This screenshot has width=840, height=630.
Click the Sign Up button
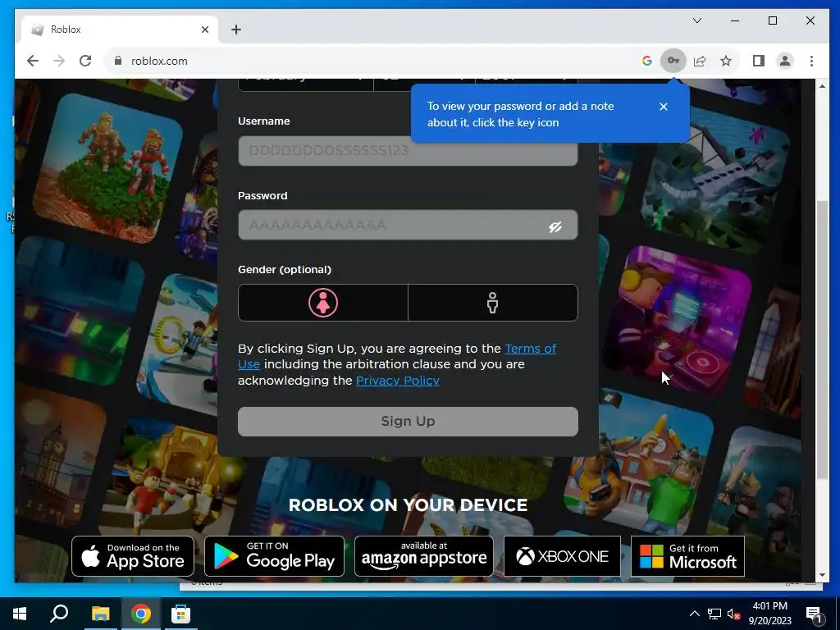point(408,422)
